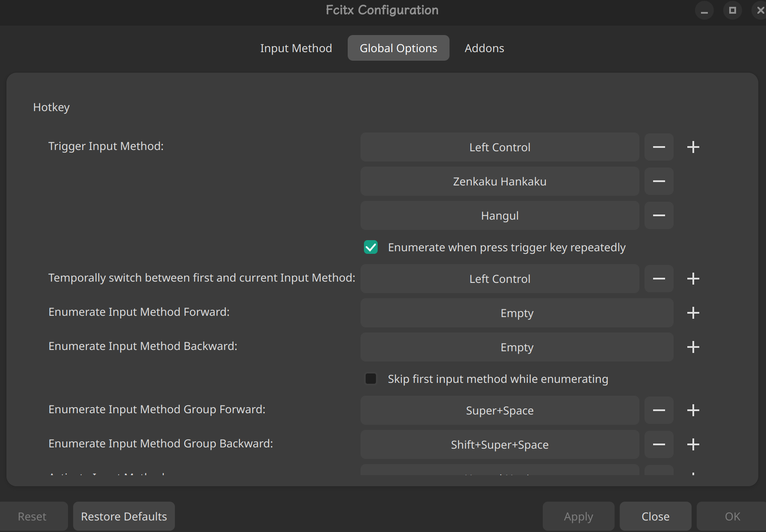
Task: Click the Hotkey section heading
Action: (51, 107)
